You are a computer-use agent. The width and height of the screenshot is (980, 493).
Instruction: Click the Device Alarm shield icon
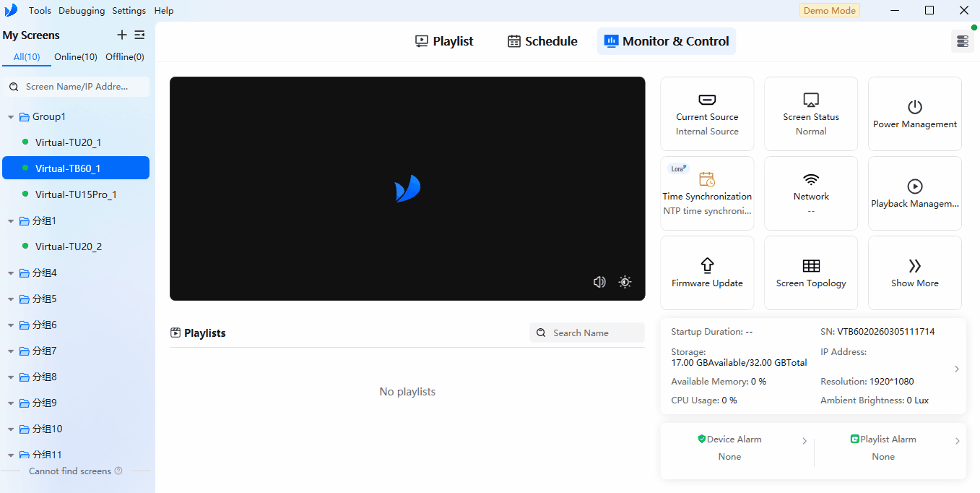(701, 439)
